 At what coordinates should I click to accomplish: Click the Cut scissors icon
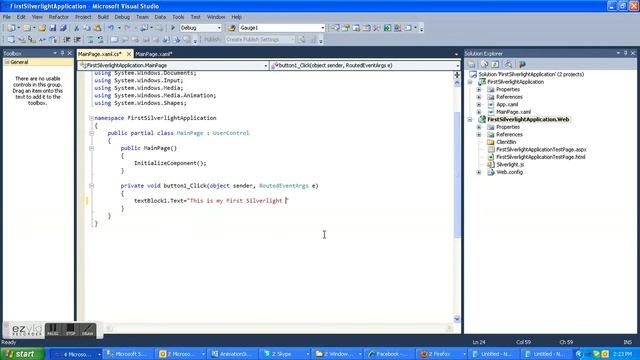[76, 28]
